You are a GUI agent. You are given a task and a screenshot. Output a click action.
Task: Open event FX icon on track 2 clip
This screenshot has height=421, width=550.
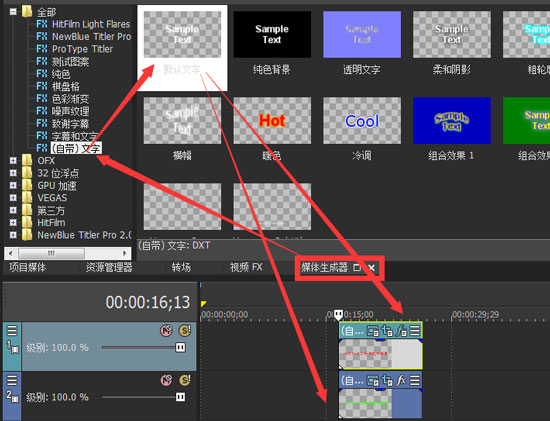[401, 380]
